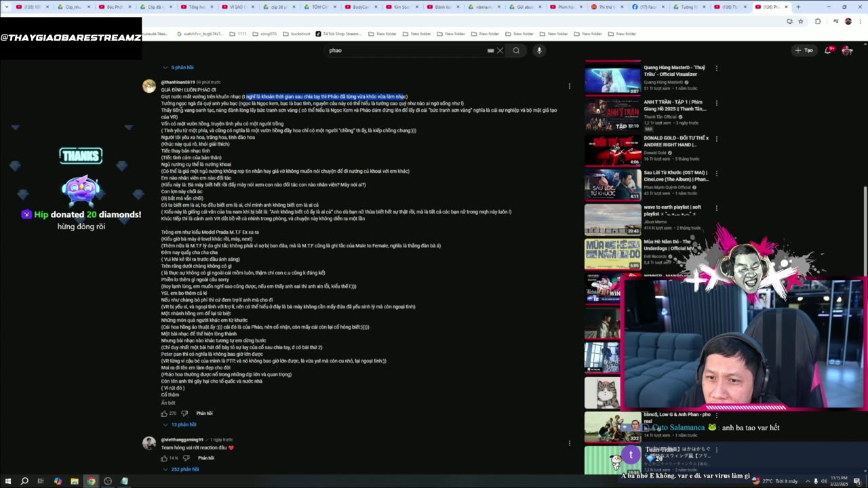Open the YouTube notifications bell
The height and width of the screenshot is (488, 868).
tap(828, 50)
